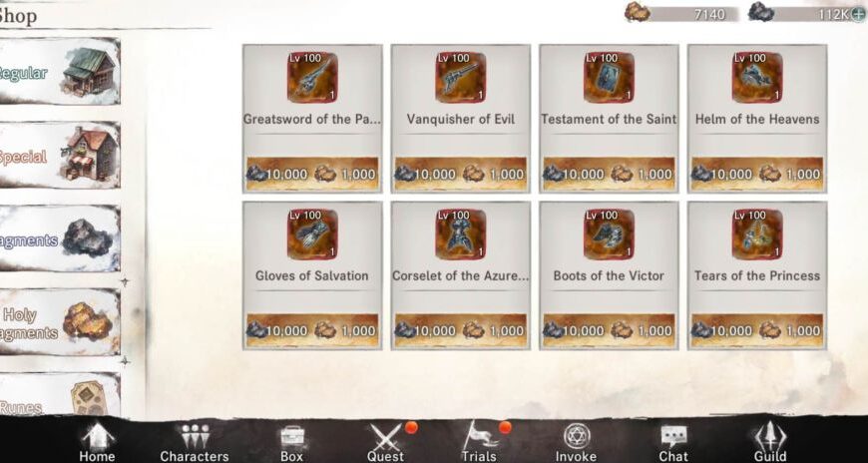Switch to the Special shop tab
The height and width of the screenshot is (463, 868).
click(59, 156)
